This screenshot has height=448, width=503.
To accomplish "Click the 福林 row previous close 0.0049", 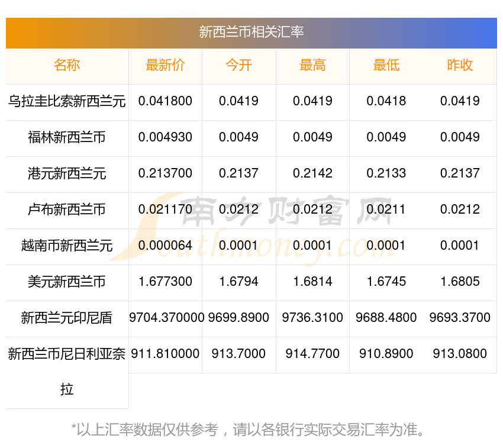I will tap(460, 137).
